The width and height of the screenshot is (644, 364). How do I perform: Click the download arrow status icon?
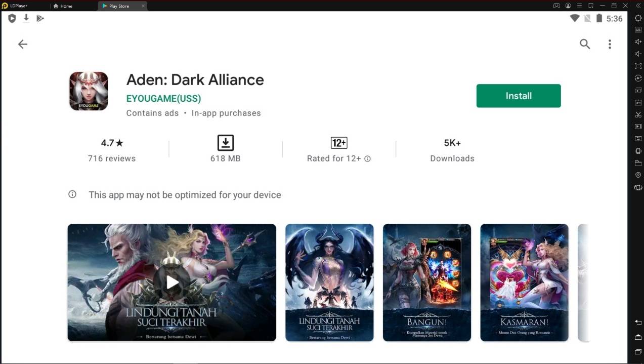point(26,18)
